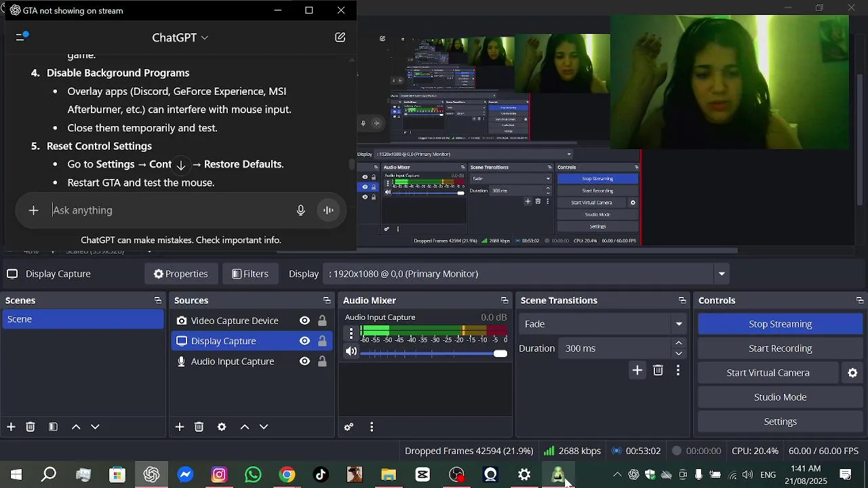This screenshot has width=868, height=488.
Task: Open transition properties dots menu
Action: [x=678, y=370]
